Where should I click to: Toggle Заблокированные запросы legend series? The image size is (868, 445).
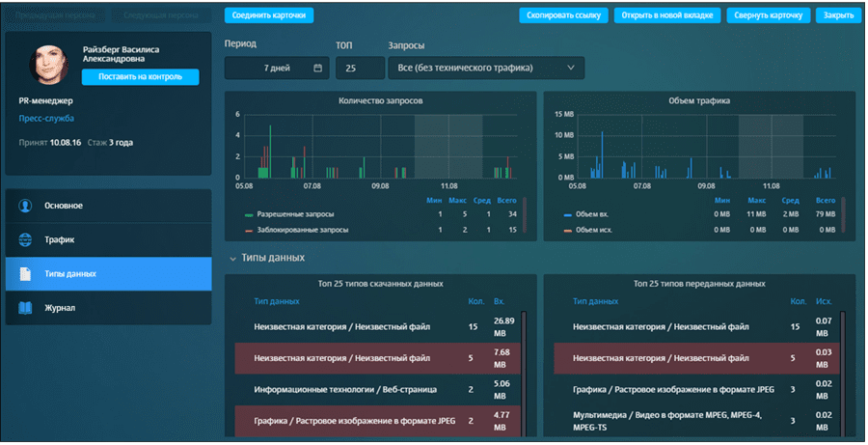point(295,230)
